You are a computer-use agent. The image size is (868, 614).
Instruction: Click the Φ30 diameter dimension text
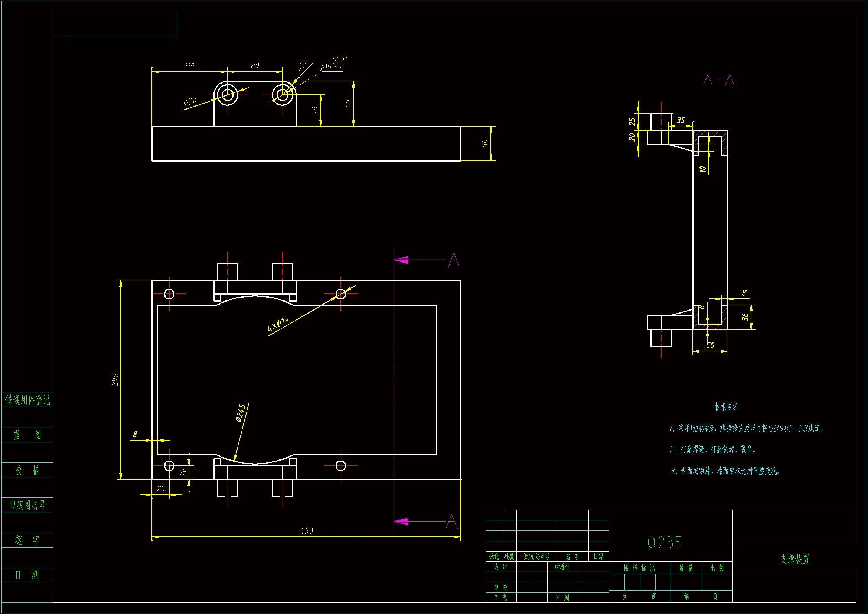[190, 101]
